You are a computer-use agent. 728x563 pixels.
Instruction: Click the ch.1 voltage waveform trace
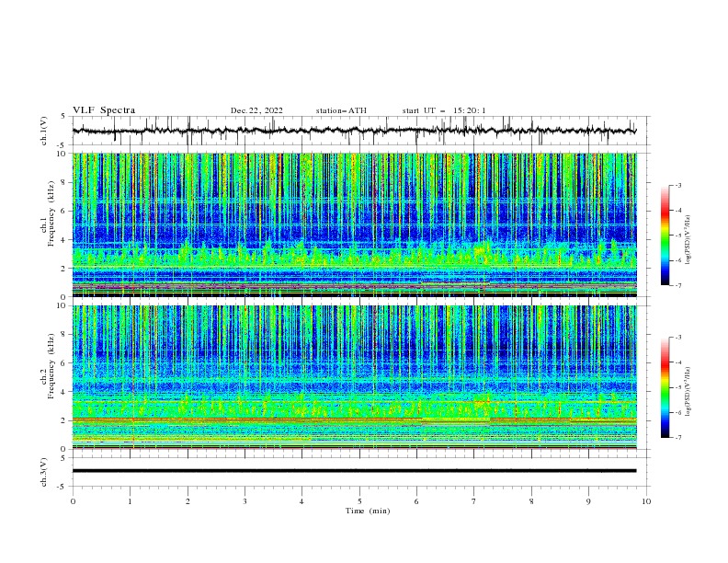pyautogui.click(x=354, y=131)
